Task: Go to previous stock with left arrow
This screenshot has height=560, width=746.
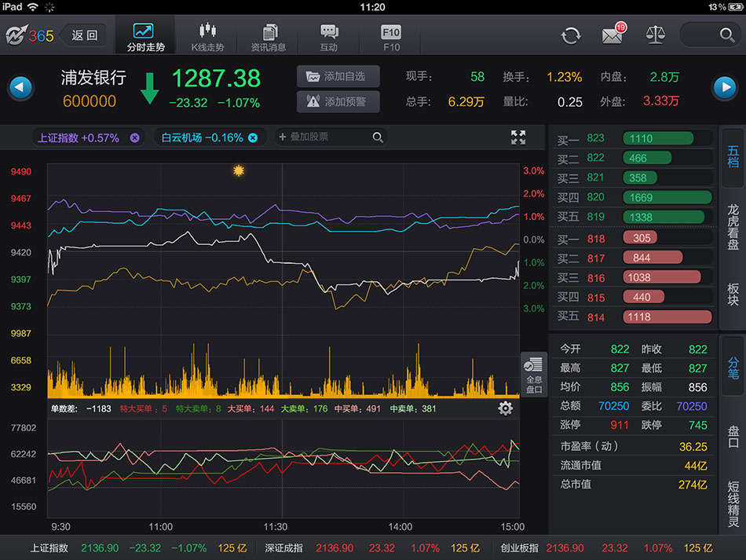Action: tap(21, 87)
